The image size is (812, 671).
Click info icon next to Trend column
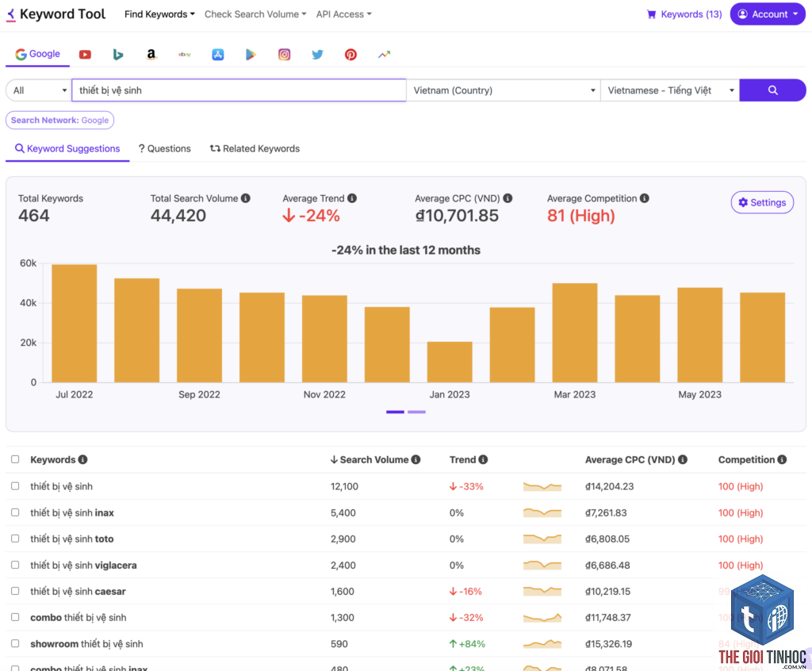(x=483, y=459)
